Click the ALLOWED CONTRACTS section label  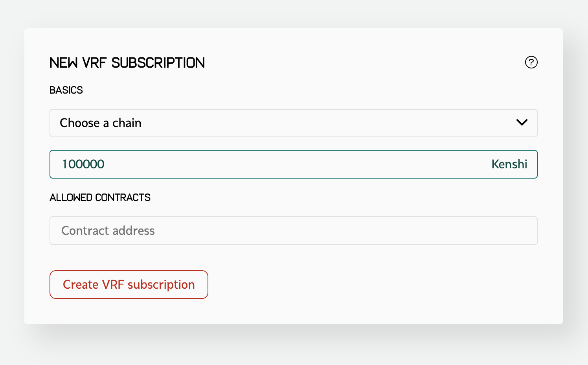pyautogui.click(x=100, y=197)
